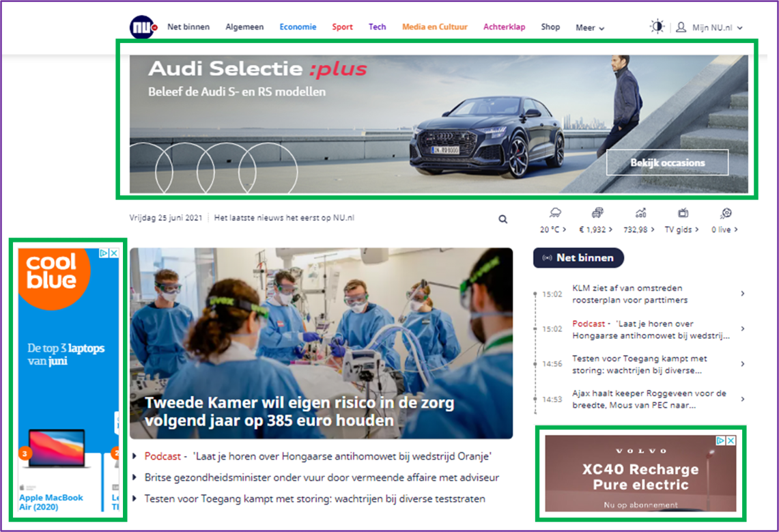Go to the Sport section
The width and height of the screenshot is (779, 532).
(x=343, y=27)
